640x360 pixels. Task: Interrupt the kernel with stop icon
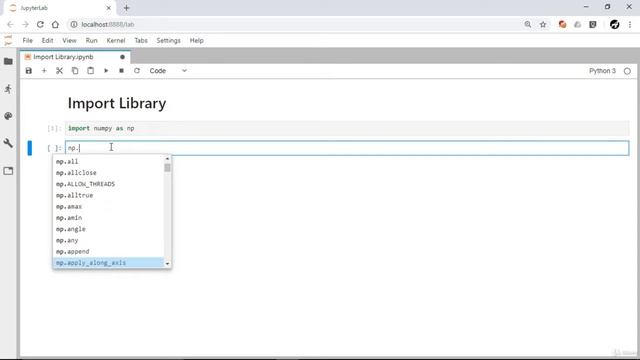pyautogui.click(x=121, y=71)
